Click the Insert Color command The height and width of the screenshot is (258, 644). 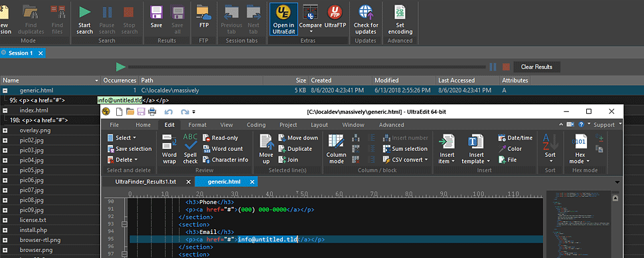510,149
